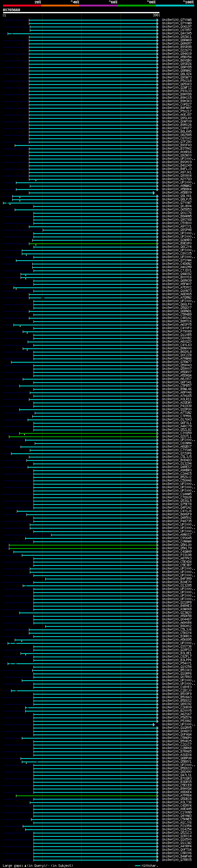197x868 pixels.
Task: Select the UniRef100_P50217 label
Action: pyautogui.click(x=176, y=111)
